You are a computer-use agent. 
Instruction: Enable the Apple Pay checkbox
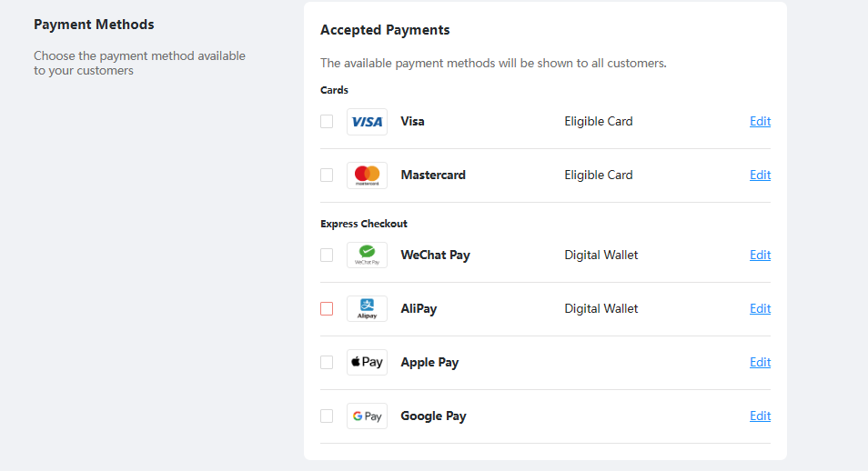click(327, 363)
